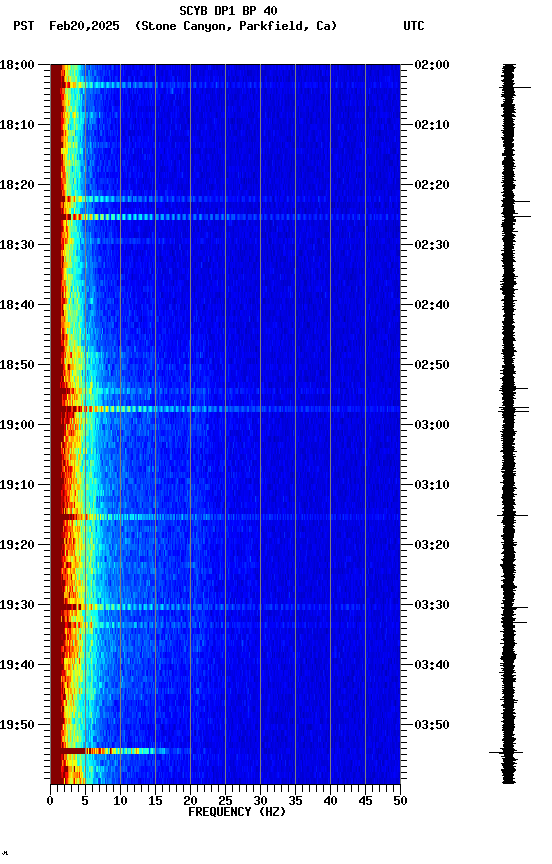This screenshot has height=864, width=552.
Task: Click the event band shortly after 18:00 PST
Action: tap(225, 85)
